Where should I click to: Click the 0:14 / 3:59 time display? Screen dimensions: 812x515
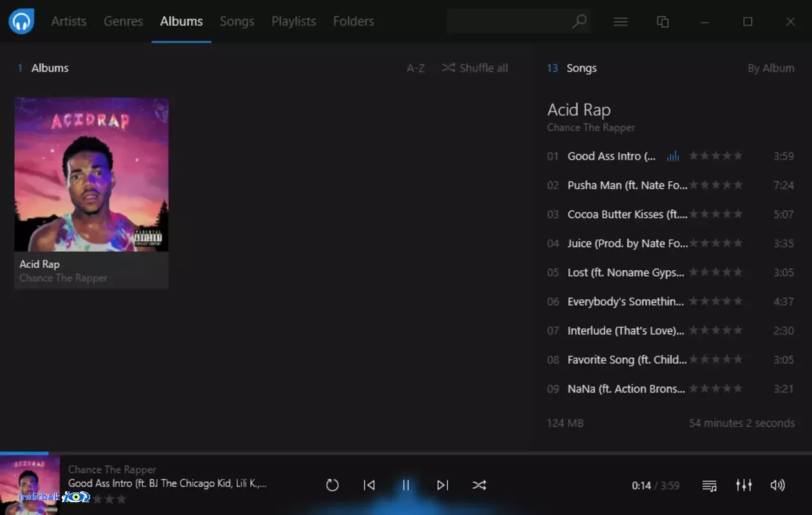point(656,486)
